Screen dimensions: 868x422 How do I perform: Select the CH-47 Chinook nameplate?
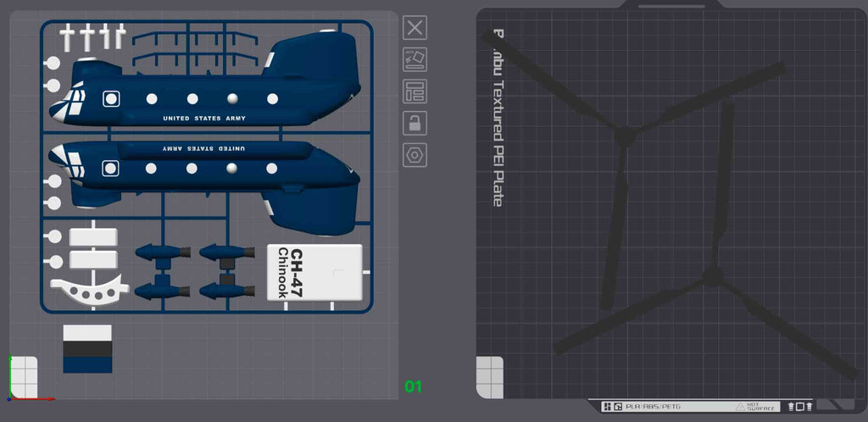coord(314,273)
